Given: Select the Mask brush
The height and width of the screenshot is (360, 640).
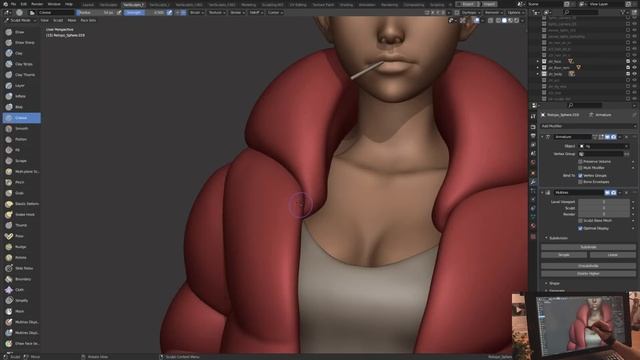Looking at the screenshot, I should click(21, 311).
